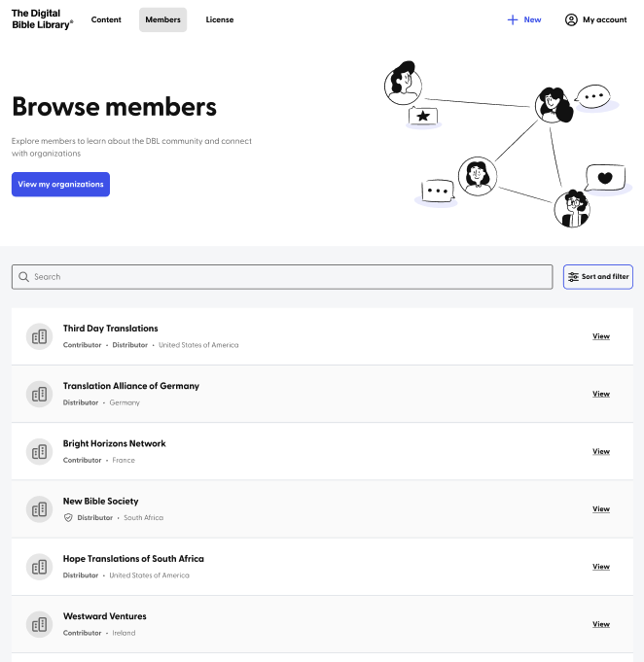This screenshot has width=644, height=662.
Task: Click France label under Bright Horizons Network
Action: pos(124,460)
